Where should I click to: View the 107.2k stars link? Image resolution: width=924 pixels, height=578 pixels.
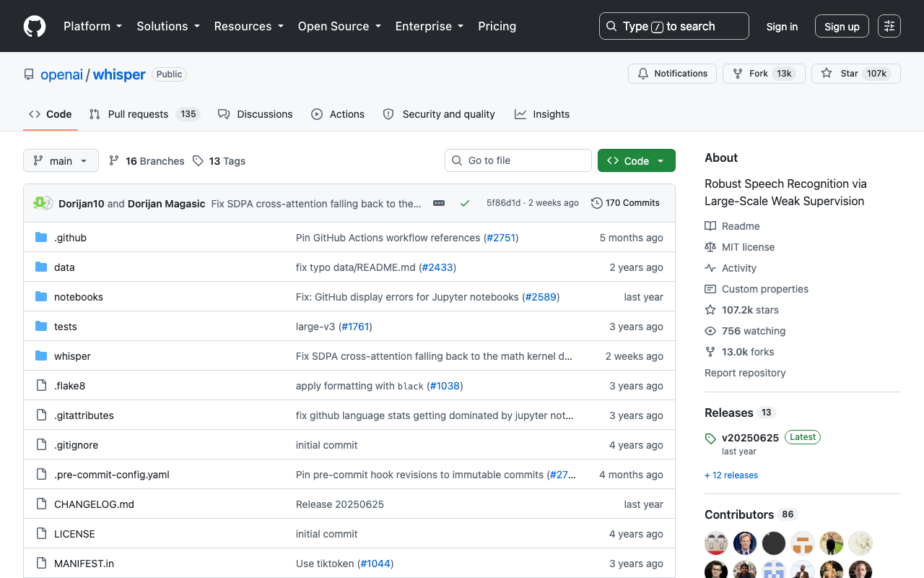(x=741, y=310)
